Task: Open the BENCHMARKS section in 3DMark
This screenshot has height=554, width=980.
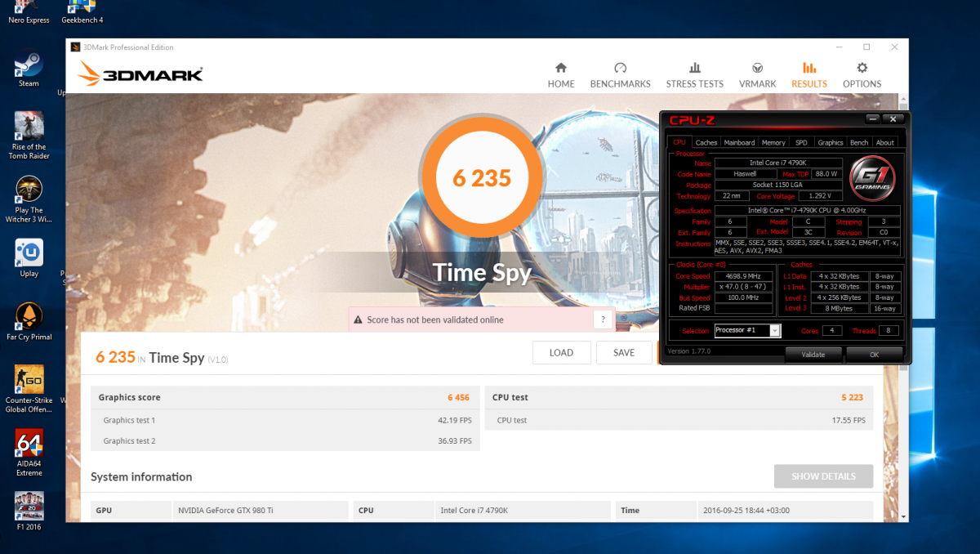Action: pyautogui.click(x=620, y=74)
